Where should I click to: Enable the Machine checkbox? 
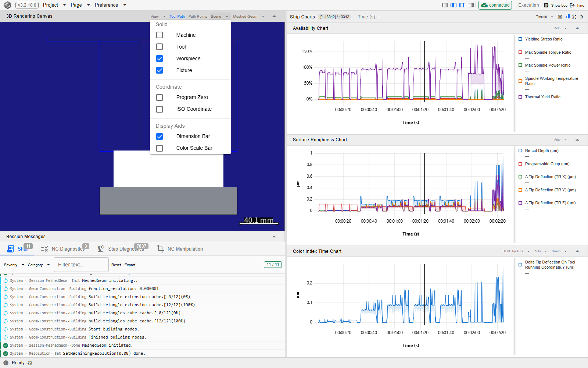pos(159,35)
